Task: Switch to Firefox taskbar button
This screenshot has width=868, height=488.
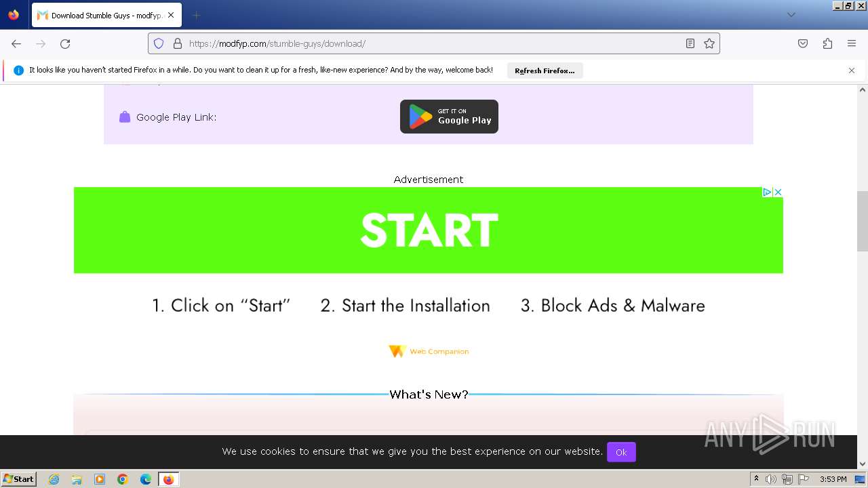Action: coord(168,479)
